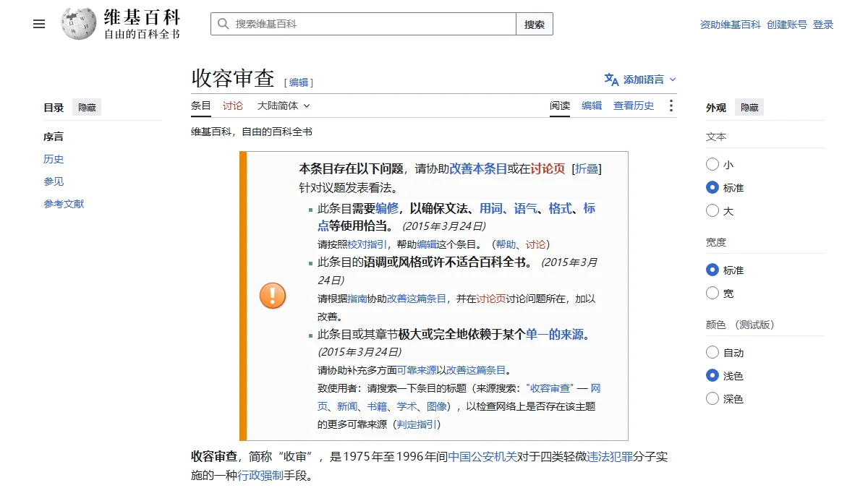Click the 帮助 link in notice
The width and height of the screenshot is (868, 488).
pyautogui.click(x=506, y=244)
